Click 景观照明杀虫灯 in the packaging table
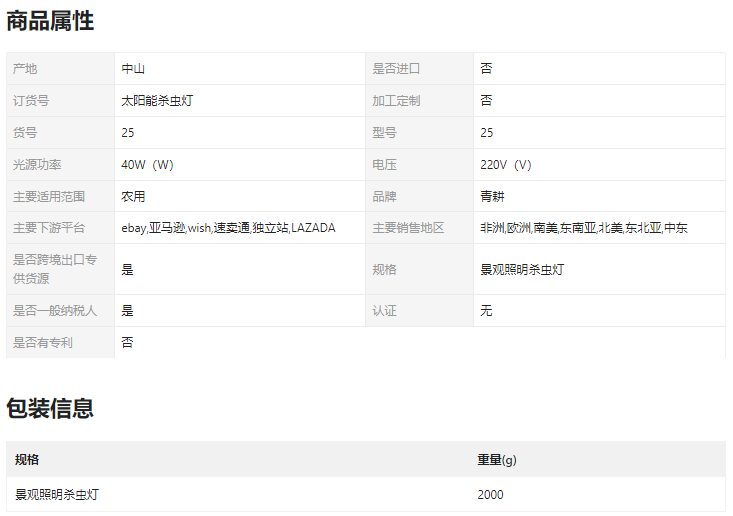The width and height of the screenshot is (733, 516). [56, 495]
